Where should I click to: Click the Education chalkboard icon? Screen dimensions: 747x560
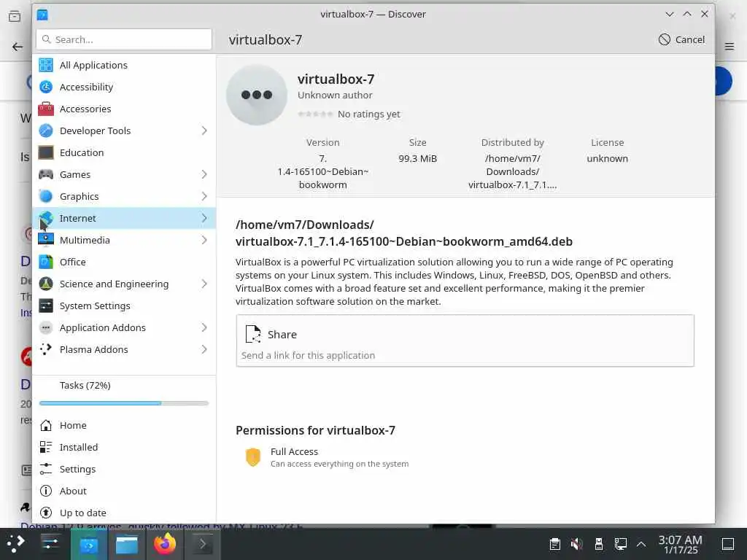(46, 152)
